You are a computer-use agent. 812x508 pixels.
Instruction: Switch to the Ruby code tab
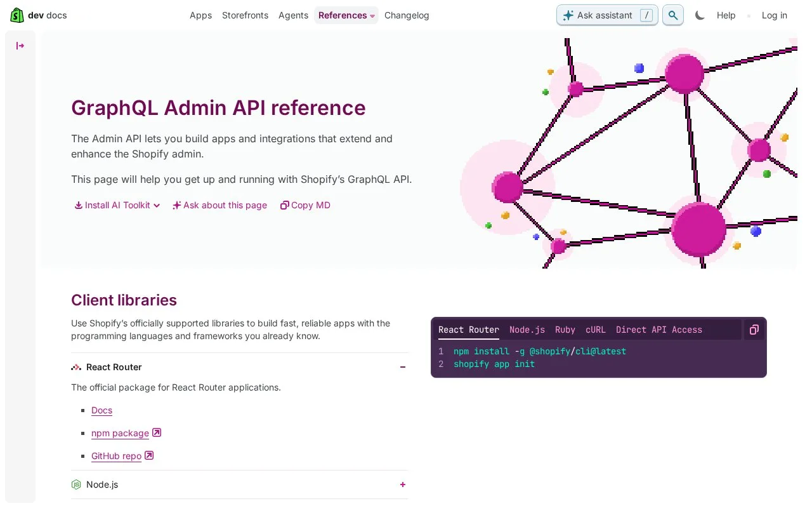(565, 330)
